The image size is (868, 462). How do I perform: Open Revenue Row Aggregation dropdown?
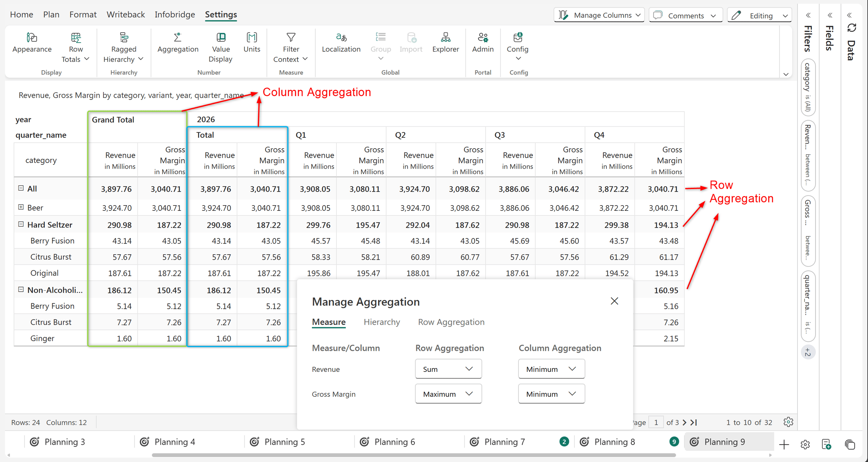pyautogui.click(x=448, y=369)
